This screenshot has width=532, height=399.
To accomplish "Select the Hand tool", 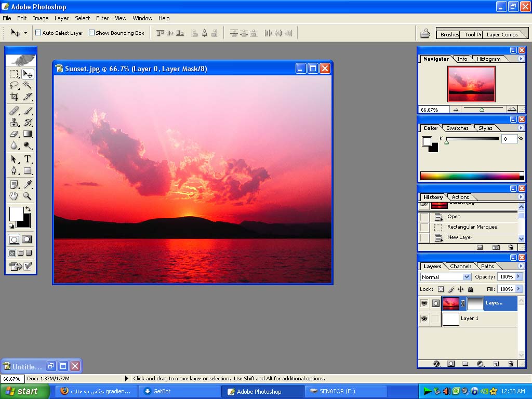I will coord(14,196).
